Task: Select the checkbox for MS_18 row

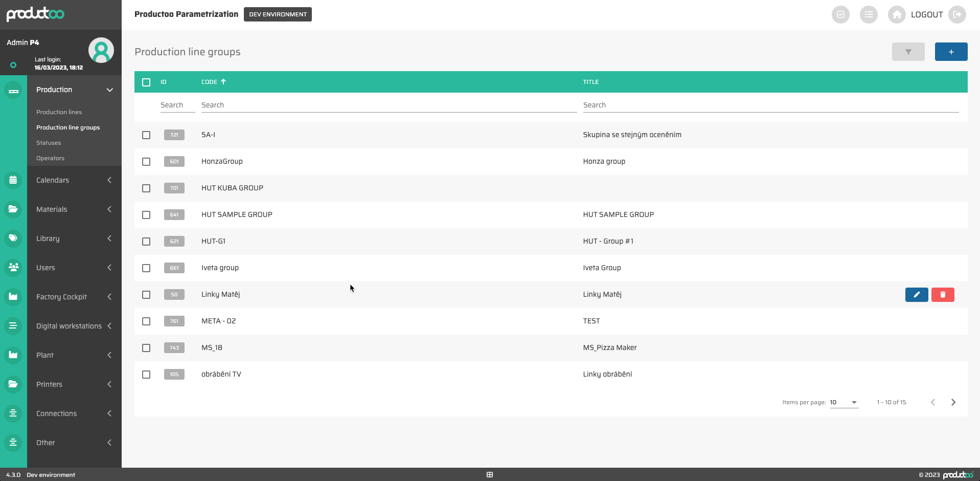Action: pos(146,348)
